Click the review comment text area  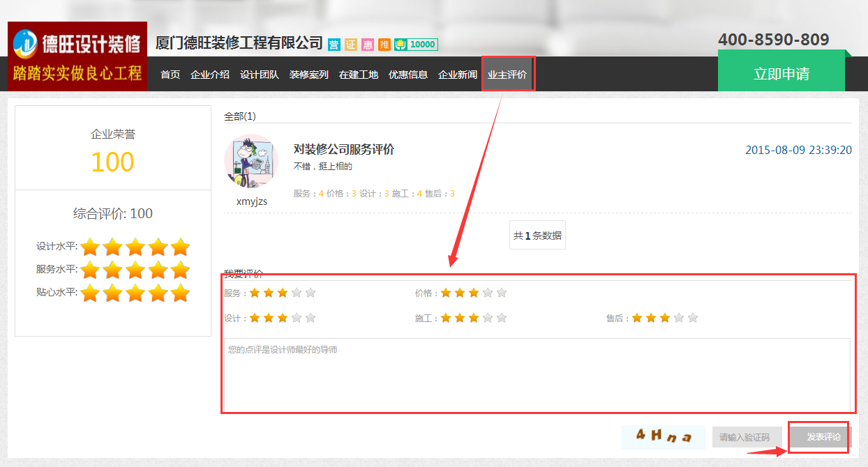point(537,375)
